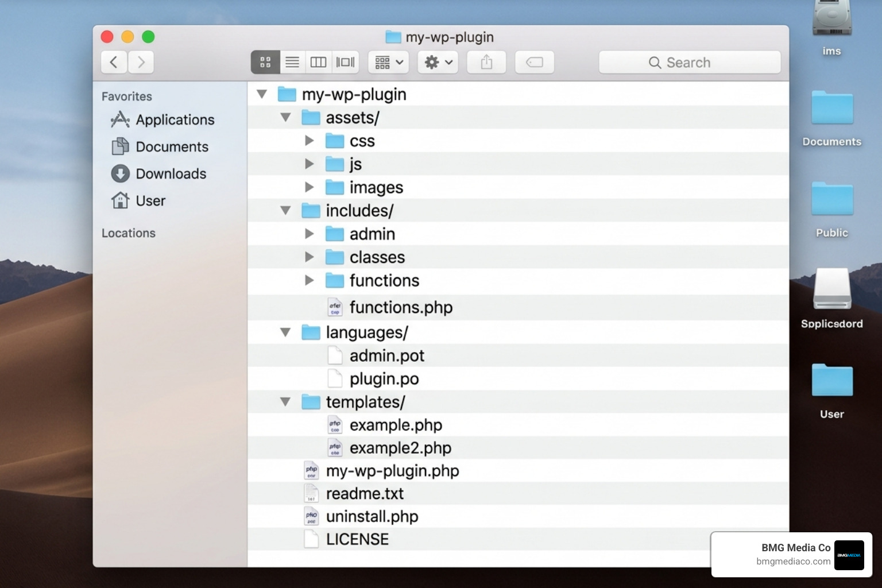
Task: Select the plugin.po file icon
Action: [x=335, y=378]
